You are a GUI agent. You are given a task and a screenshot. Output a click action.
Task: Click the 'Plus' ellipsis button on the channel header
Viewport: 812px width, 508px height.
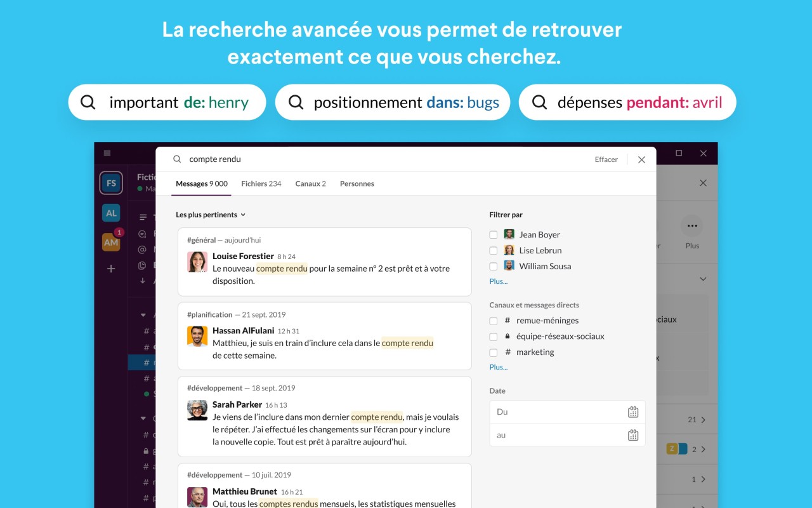(x=692, y=225)
